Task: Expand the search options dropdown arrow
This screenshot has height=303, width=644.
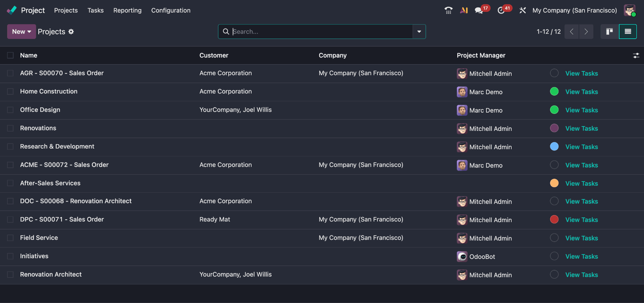Action: coord(419,32)
